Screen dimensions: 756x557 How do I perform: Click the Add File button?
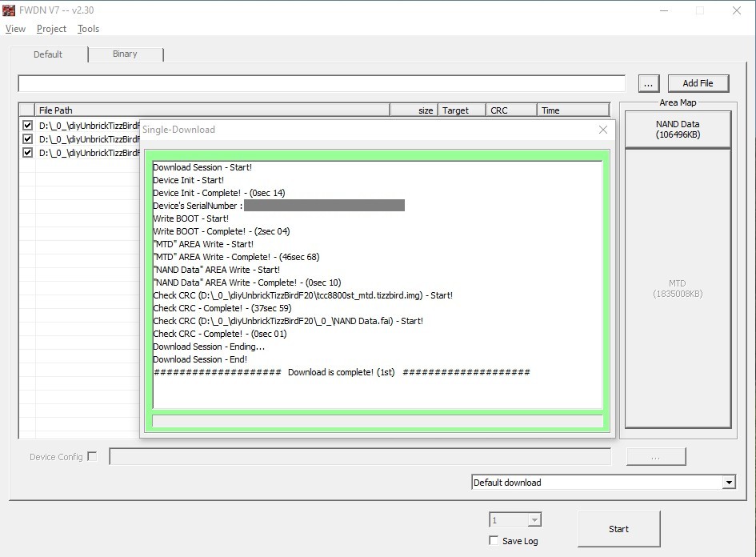[x=697, y=83]
